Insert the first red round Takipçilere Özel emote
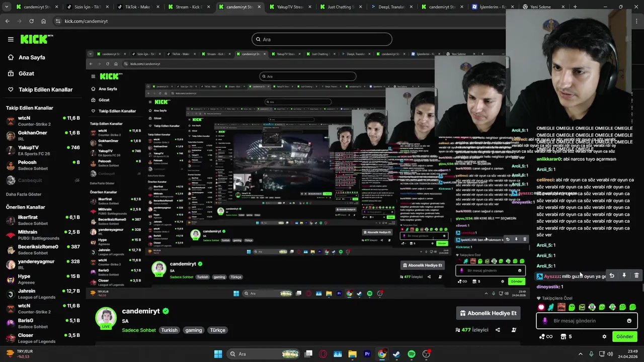Viewport: 644px width, 362px height. 541,307
